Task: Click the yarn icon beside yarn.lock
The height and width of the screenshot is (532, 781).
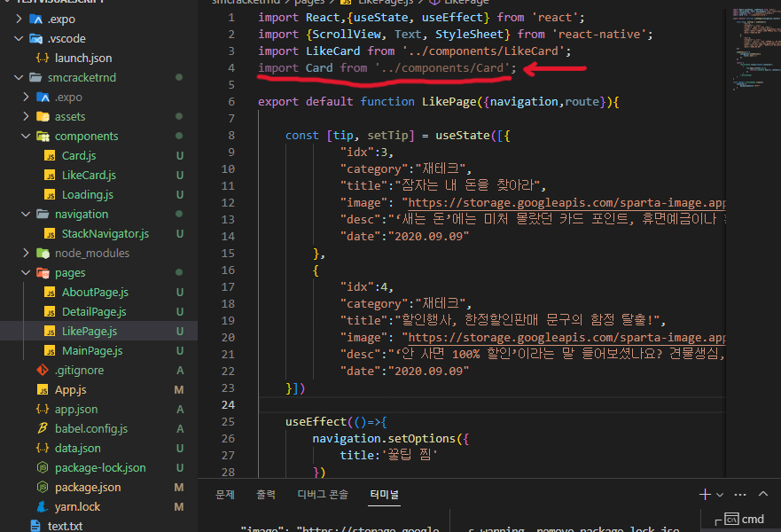Action: tap(43, 506)
